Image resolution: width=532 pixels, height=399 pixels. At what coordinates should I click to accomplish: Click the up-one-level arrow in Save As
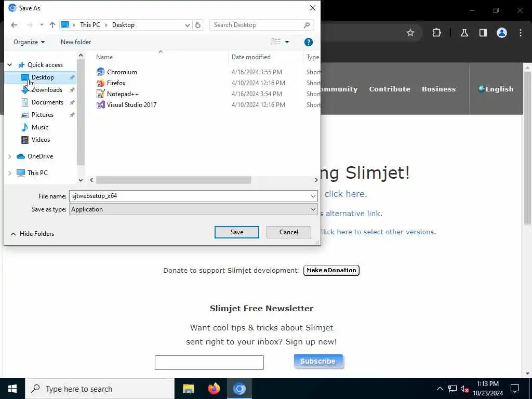coord(52,25)
